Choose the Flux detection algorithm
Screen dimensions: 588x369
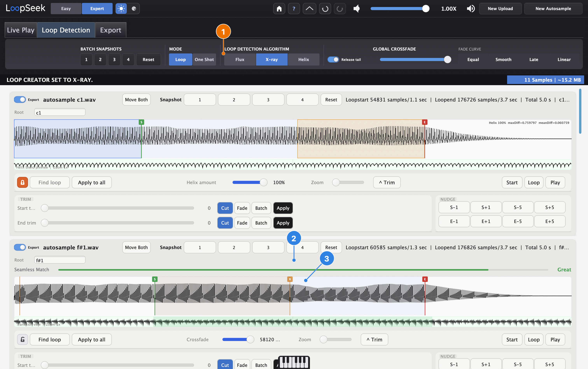coord(240,59)
